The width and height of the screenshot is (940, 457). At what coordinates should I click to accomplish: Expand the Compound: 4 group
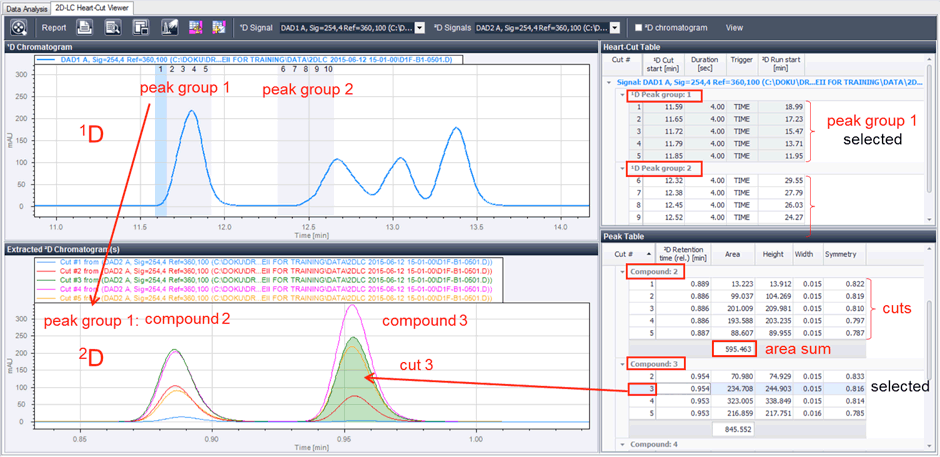622,444
